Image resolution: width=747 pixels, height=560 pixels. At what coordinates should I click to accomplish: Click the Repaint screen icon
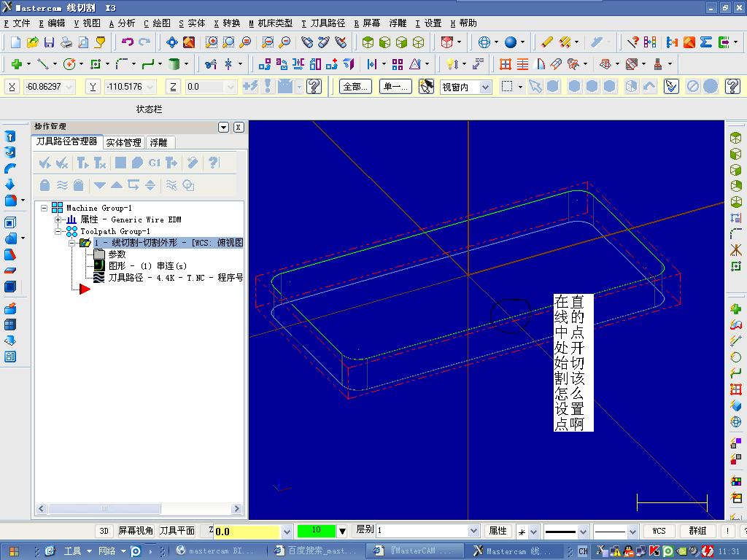click(x=189, y=42)
